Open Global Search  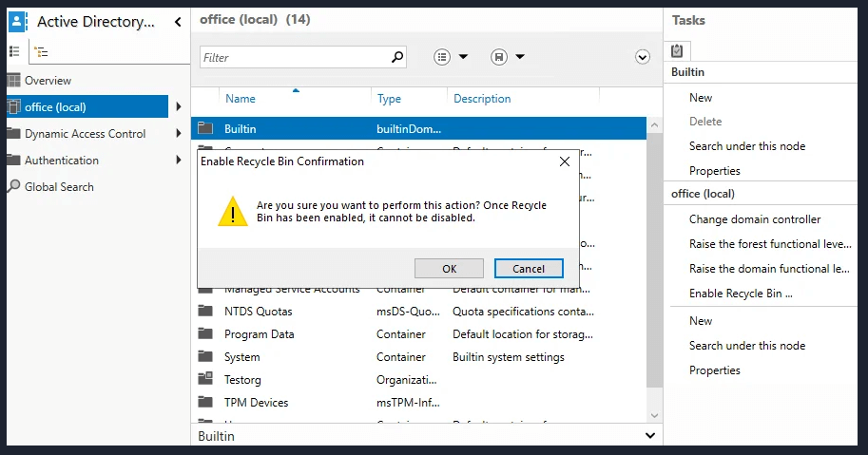(59, 187)
